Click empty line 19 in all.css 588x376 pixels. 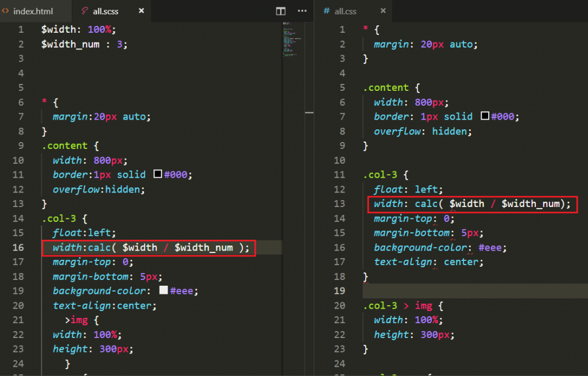coord(475,291)
